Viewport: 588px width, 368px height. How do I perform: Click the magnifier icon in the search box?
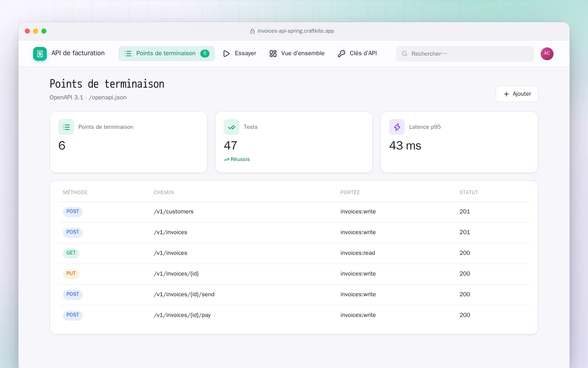tap(405, 54)
